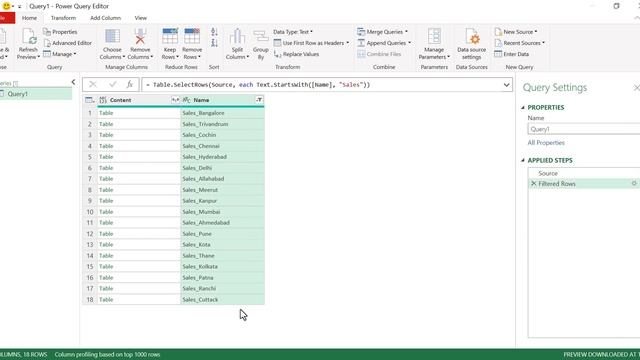Click the Table value in row 6
This screenshot has width=640, height=360.
pyautogui.click(x=106, y=168)
